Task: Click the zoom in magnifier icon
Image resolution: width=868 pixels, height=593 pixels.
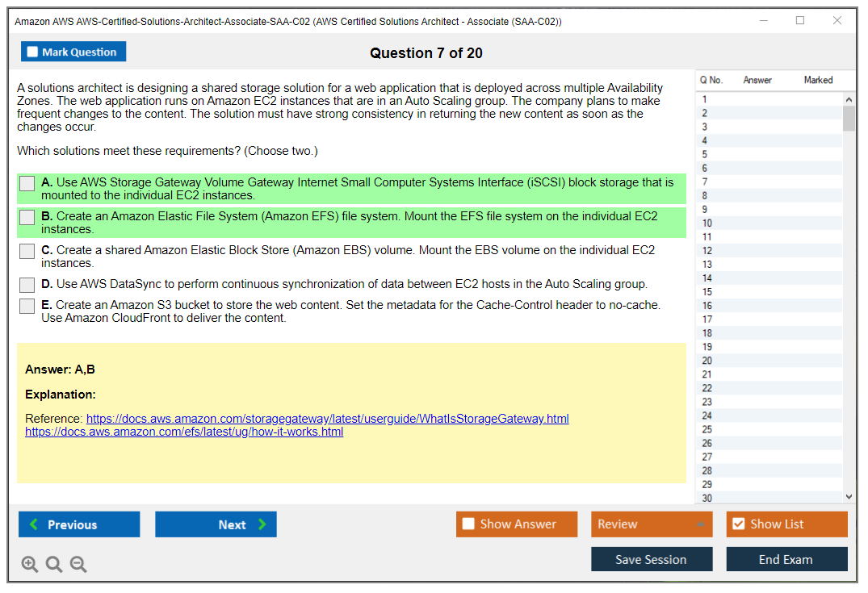Action: (x=30, y=564)
